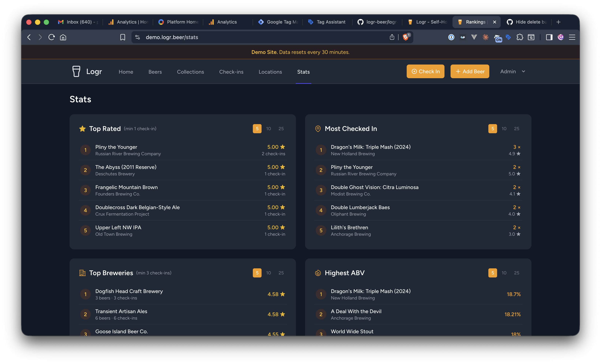
Task: Show top 5 in Top Rated
Action: click(257, 129)
